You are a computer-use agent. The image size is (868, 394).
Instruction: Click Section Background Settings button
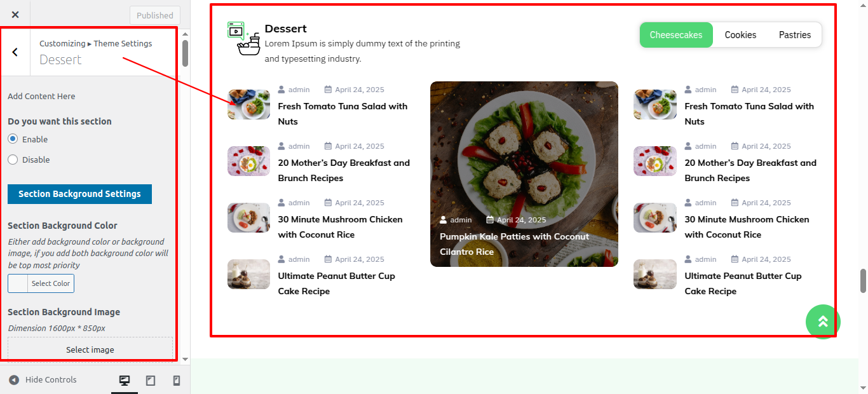pyautogui.click(x=79, y=194)
